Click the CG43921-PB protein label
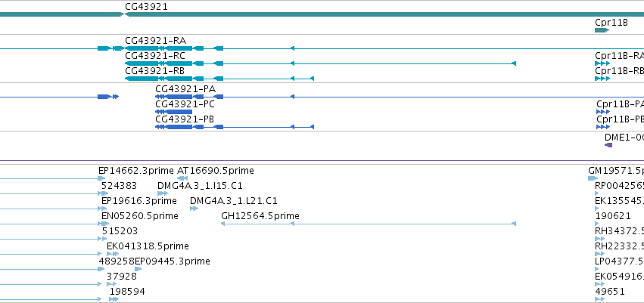 pyautogui.click(x=185, y=119)
